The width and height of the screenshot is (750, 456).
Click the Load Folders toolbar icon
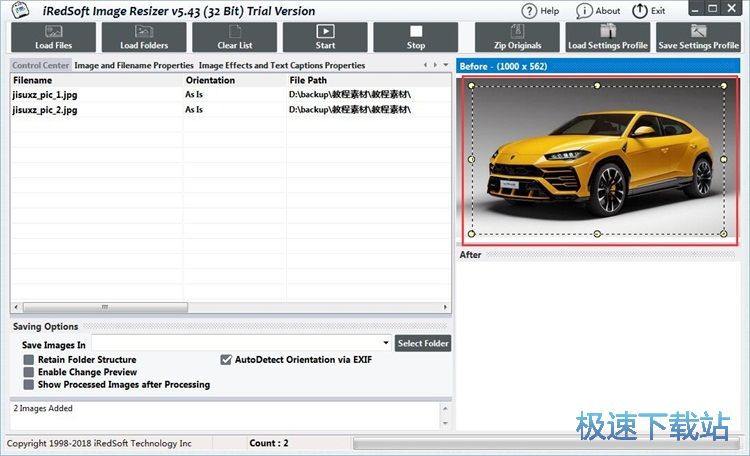(143, 37)
